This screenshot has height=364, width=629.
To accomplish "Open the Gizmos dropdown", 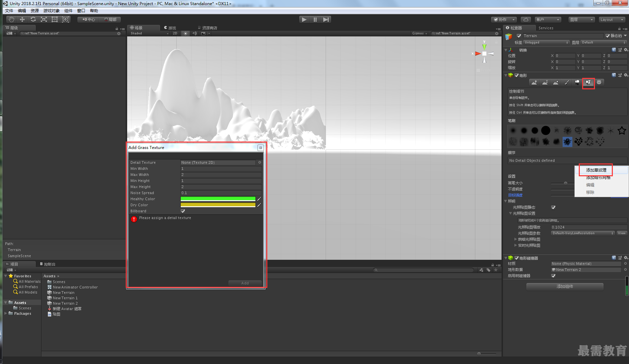I will point(420,33).
